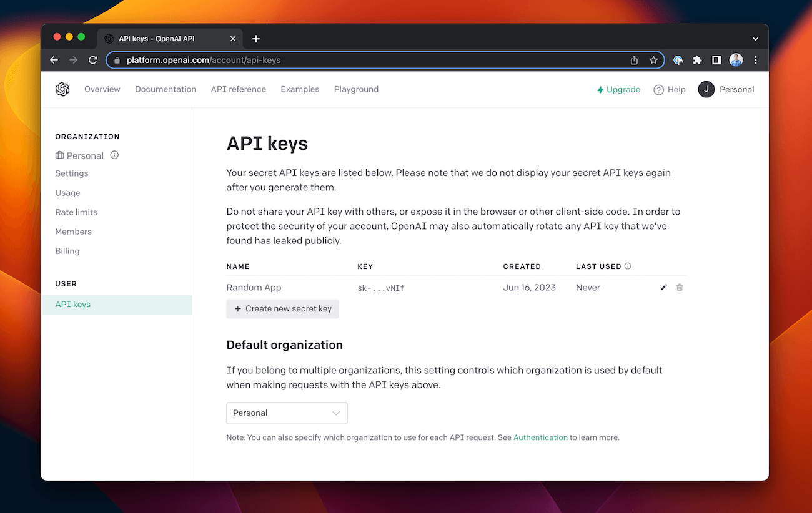Reload the page with the refresh icon
This screenshot has height=513, width=812.
[x=93, y=60]
